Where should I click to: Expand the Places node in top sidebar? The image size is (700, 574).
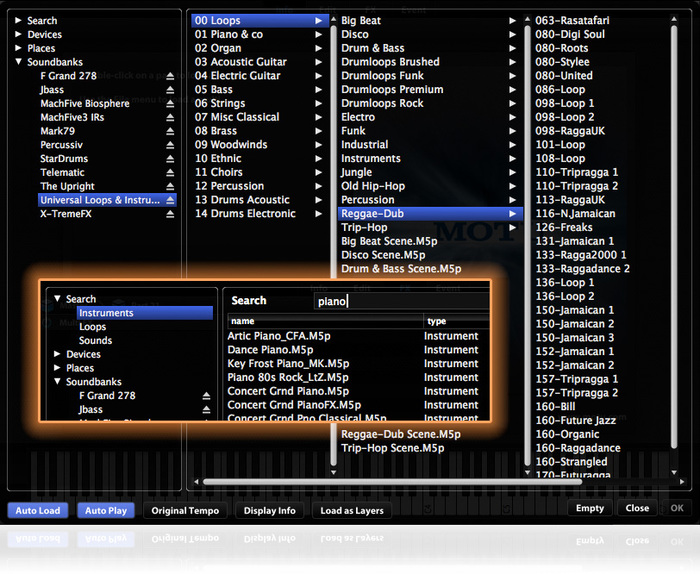point(18,48)
